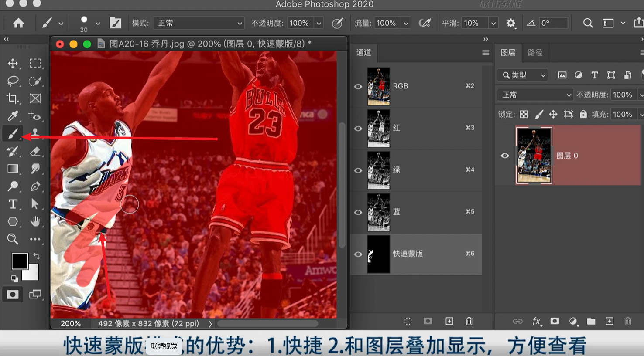Open brush preset picker arrow
Viewport: 644px width, 356px height.
[98, 23]
